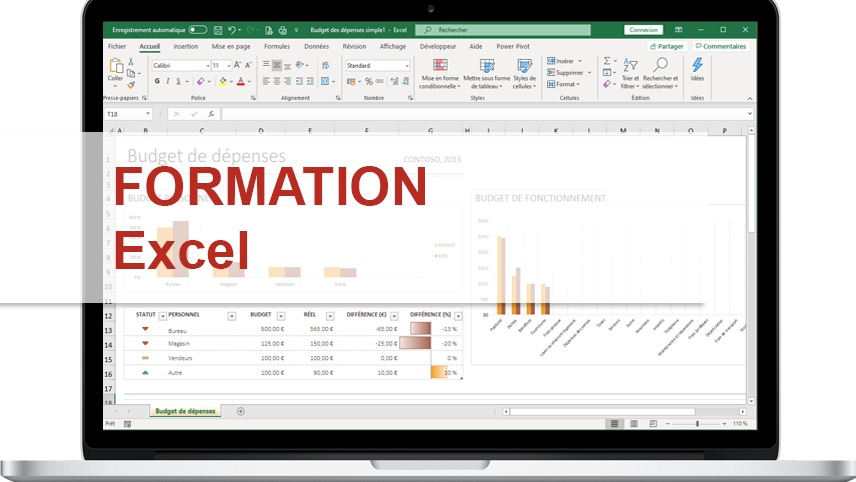Click the format painter brush icon
Screen dimensions: 856x482
(x=132, y=85)
